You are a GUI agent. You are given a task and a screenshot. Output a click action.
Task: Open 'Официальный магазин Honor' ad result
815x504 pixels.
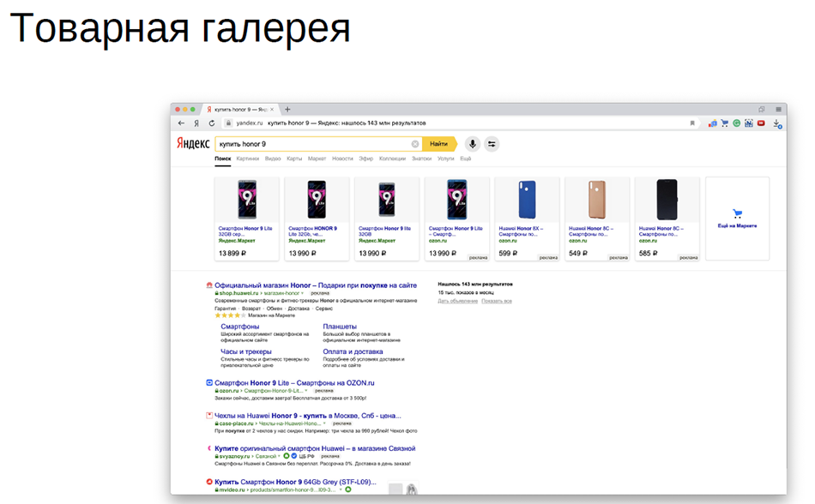click(316, 285)
